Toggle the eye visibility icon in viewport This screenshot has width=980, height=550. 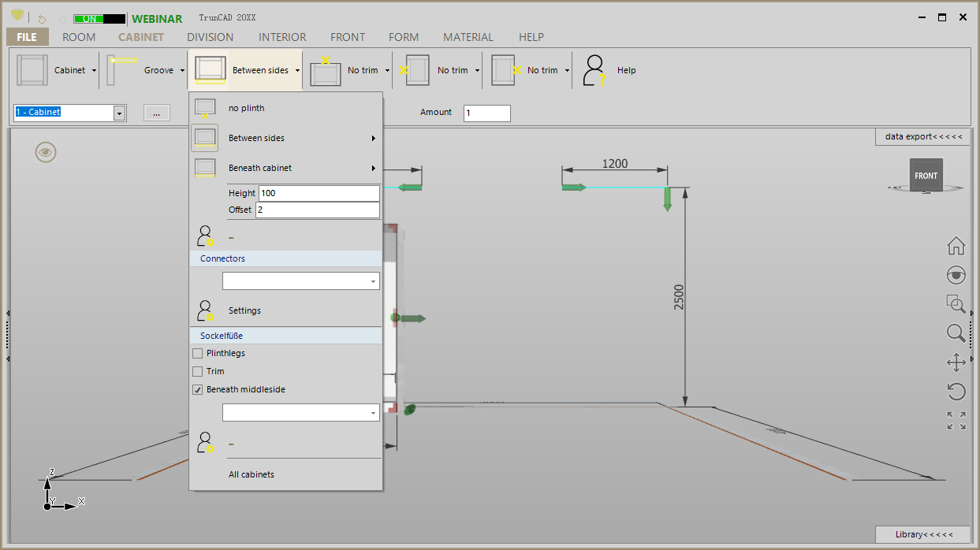coord(46,152)
